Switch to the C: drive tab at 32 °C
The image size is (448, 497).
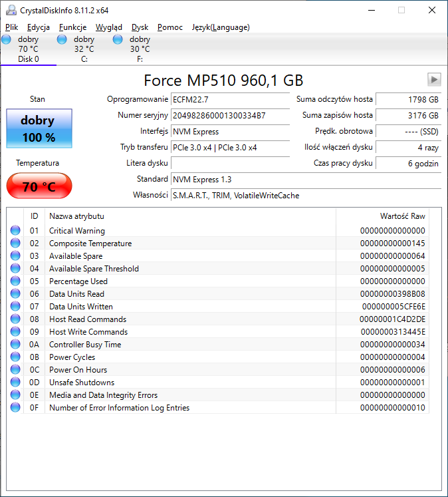tap(84, 49)
